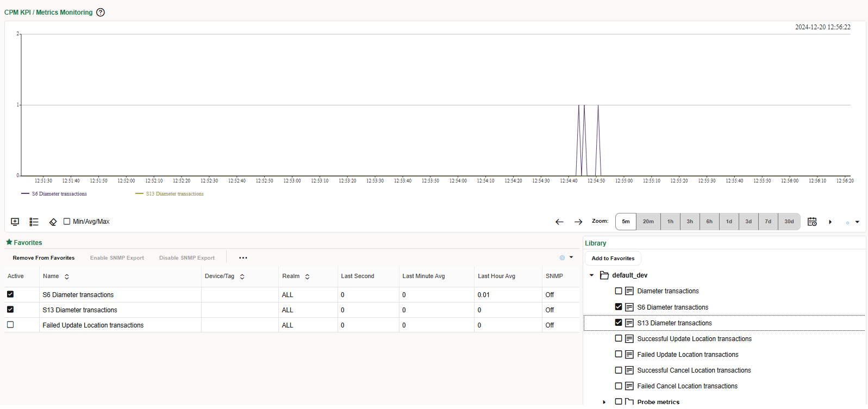Click metric icon beside S13 Diameter transactions in Library

629,323
